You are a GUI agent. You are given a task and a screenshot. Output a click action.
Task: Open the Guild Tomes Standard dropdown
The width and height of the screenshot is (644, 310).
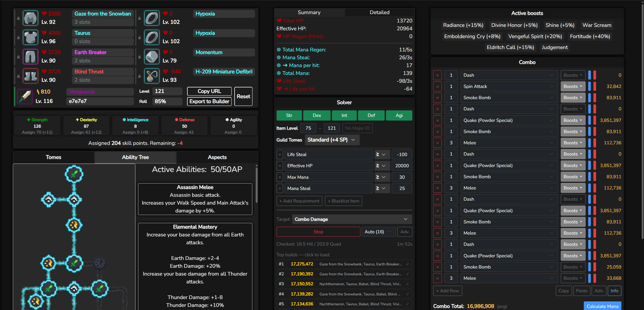point(332,140)
